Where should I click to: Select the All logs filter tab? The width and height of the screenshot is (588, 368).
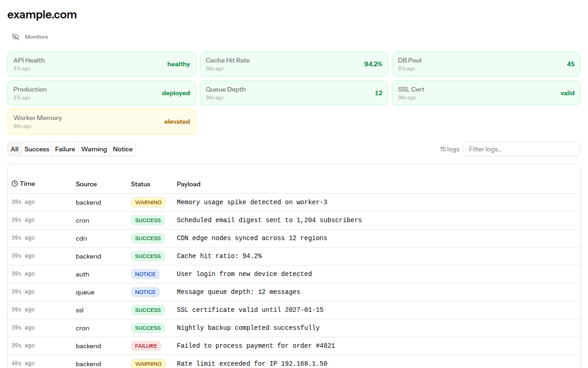point(15,149)
